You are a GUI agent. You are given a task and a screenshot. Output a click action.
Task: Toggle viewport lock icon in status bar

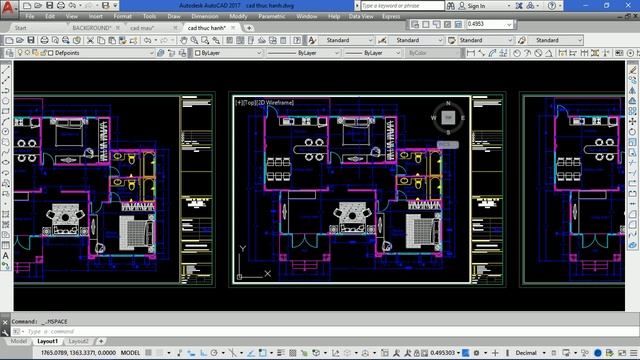416,353
